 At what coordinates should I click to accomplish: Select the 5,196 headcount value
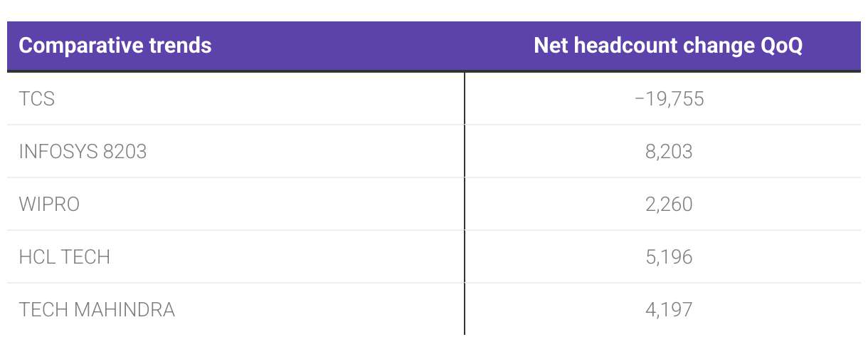(669, 256)
